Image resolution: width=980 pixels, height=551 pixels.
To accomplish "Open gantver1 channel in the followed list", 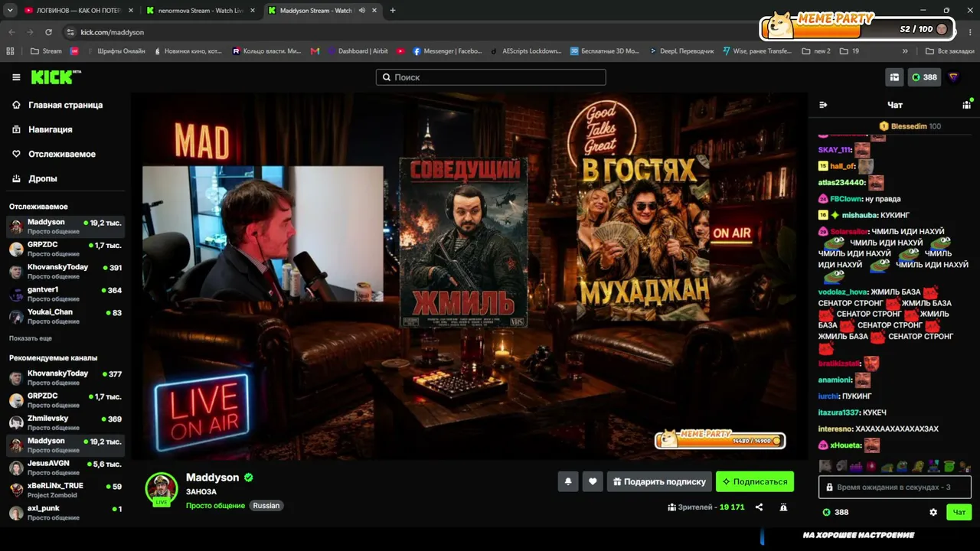I will coord(65,294).
